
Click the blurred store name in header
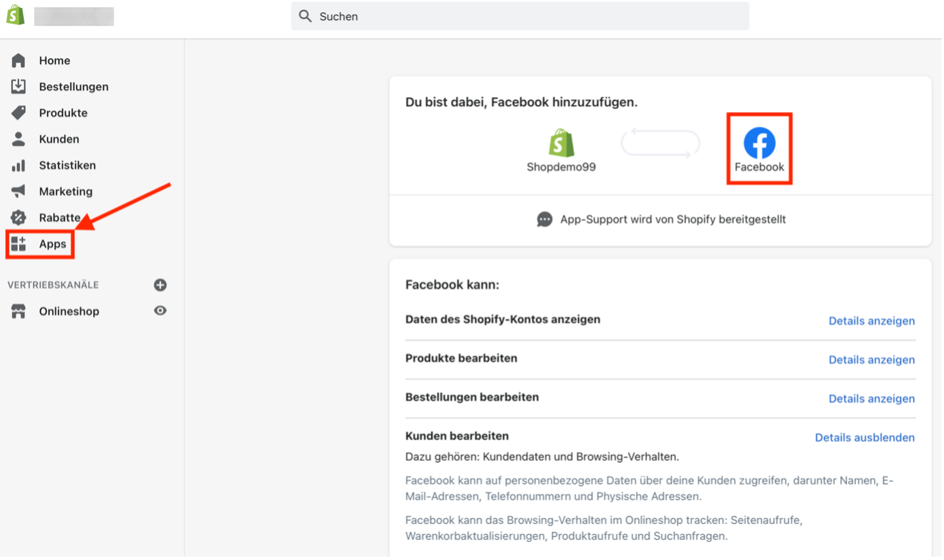(74, 16)
